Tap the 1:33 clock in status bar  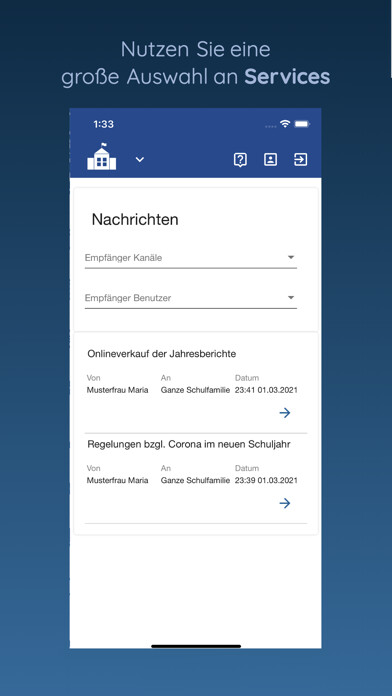pos(103,124)
